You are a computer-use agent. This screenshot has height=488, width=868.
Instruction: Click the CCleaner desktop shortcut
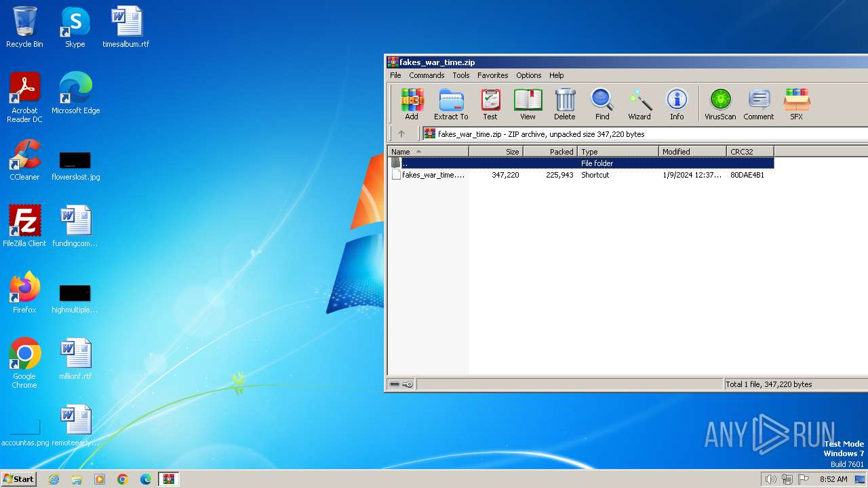tap(24, 160)
